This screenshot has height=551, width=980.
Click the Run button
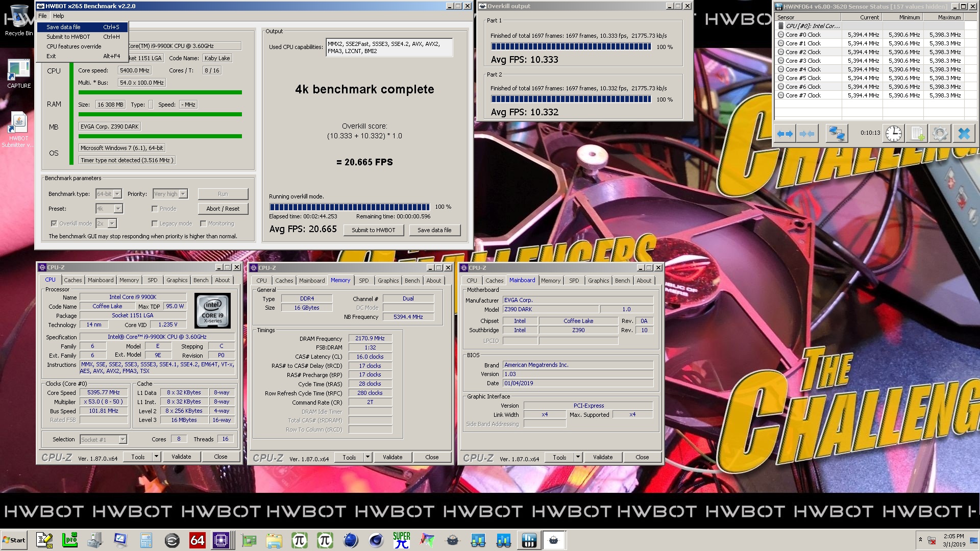223,194
